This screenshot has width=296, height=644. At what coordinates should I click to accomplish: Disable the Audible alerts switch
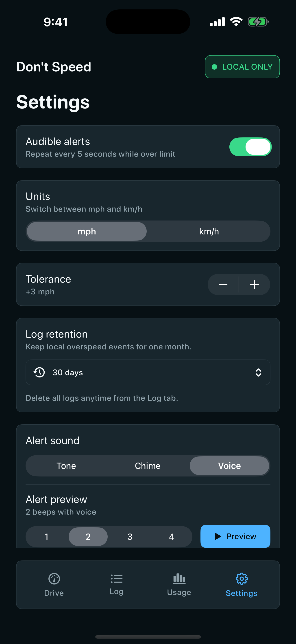point(250,147)
